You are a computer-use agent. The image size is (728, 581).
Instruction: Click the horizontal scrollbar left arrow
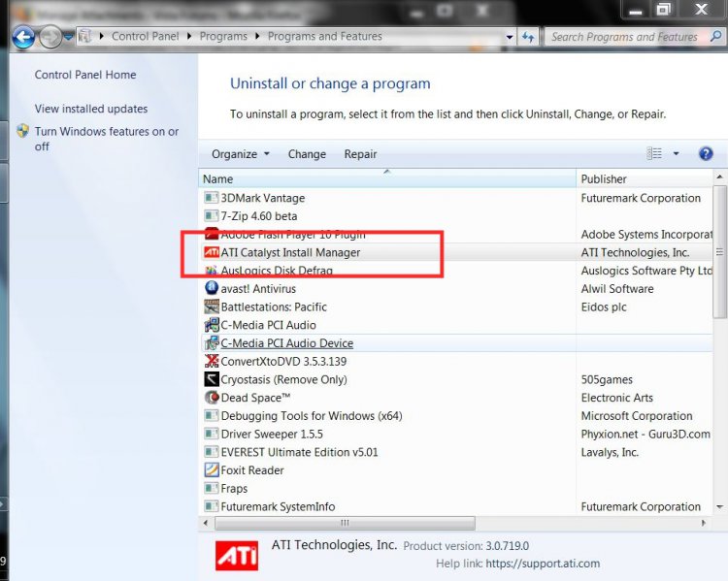click(206, 523)
